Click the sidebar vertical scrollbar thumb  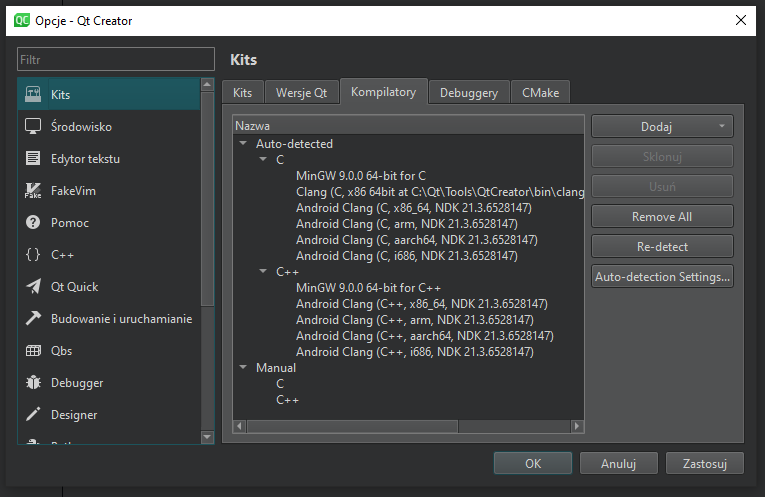pyautogui.click(x=207, y=199)
